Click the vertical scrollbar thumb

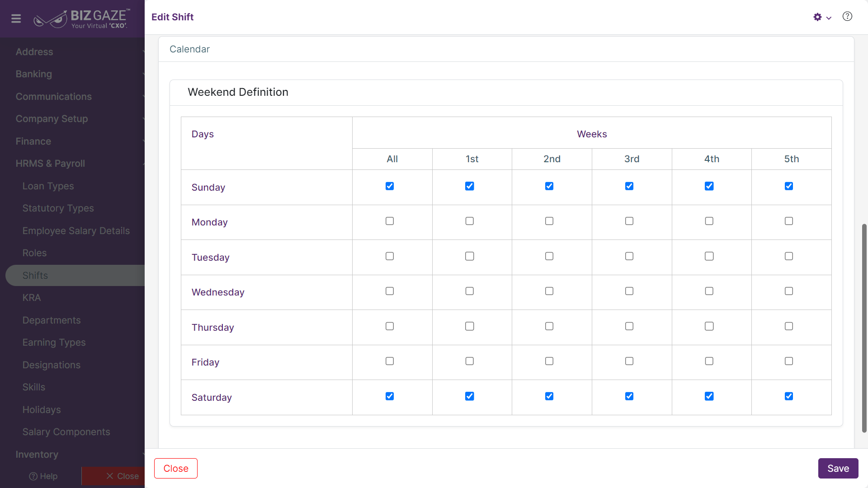coord(864,328)
